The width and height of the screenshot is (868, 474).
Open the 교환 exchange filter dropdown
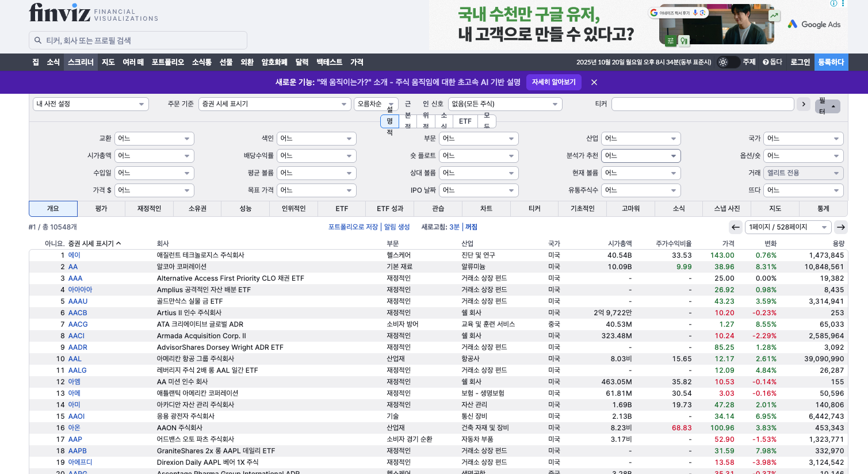[154, 139]
